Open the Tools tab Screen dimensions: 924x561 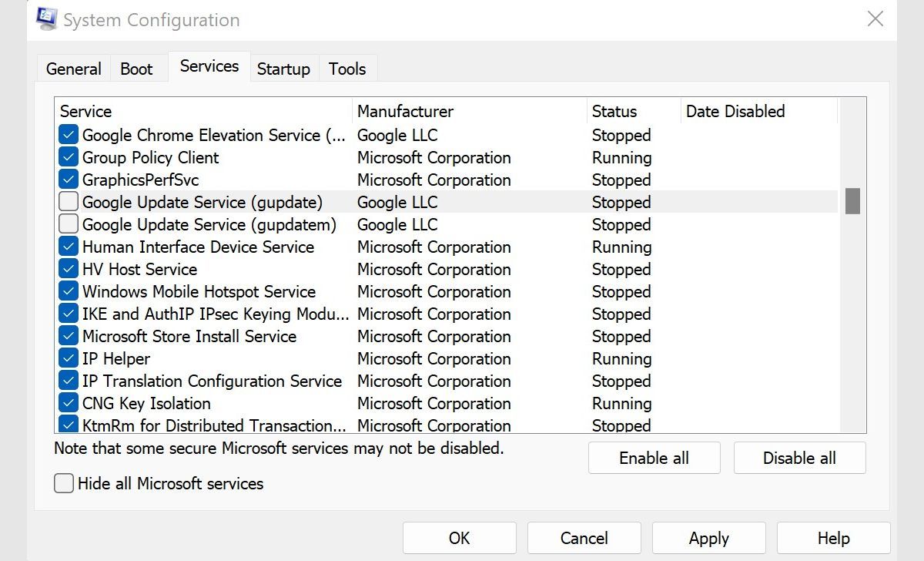tap(347, 69)
